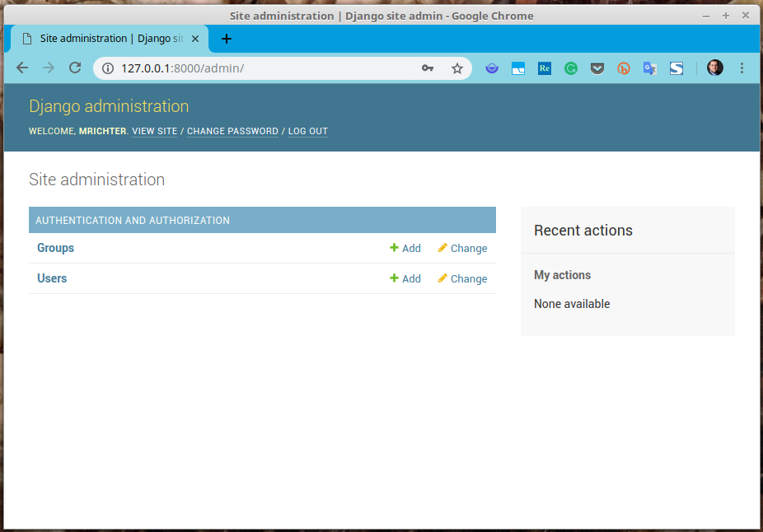Click the Recent actions heading
763x532 pixels.
coord(583,230)
